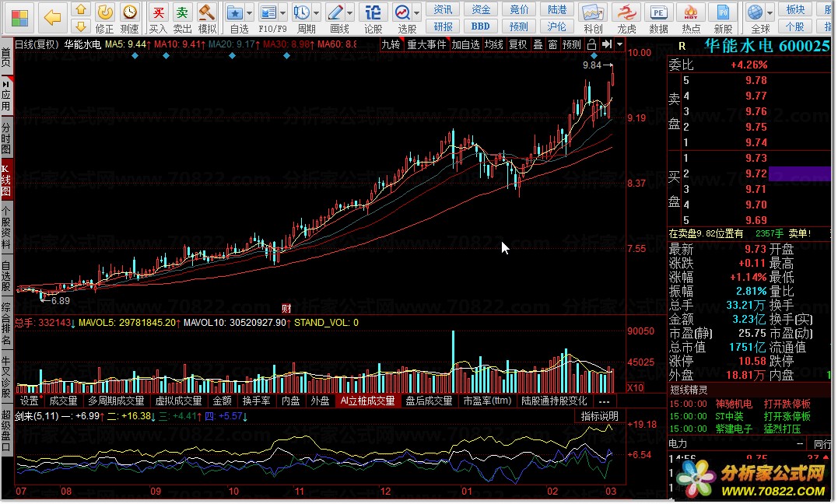
Task: Show more indicator tabs via the ellipsis
Action: (x=604, y=401)
